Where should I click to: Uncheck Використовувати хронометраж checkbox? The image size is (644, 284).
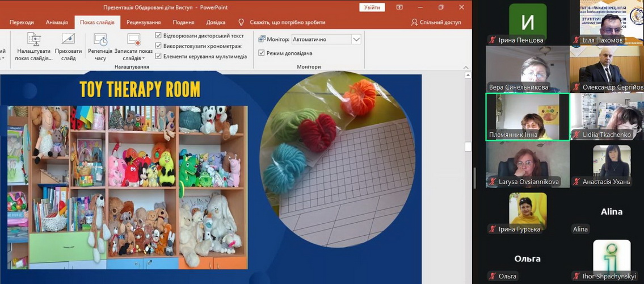(x=158, y=46)
